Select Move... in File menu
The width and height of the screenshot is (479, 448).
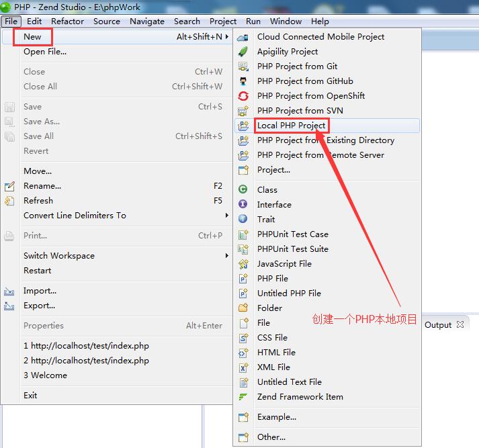(x=118, y=171)
